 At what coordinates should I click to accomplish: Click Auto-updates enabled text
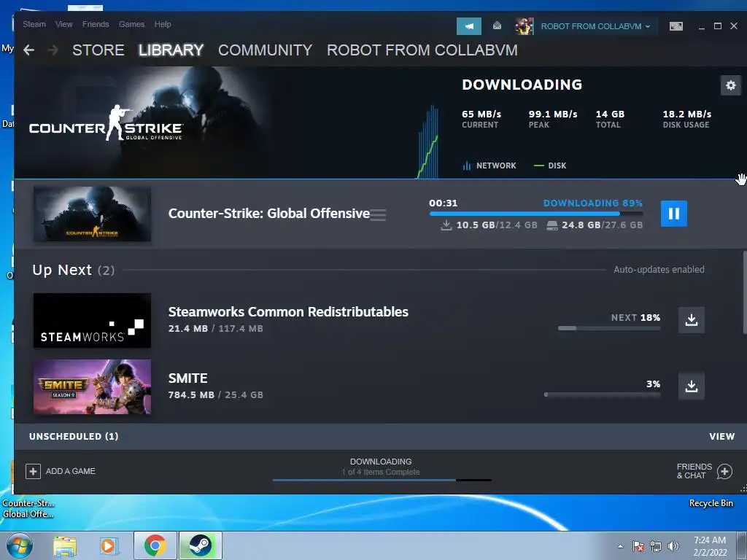[x=659, y=270]
